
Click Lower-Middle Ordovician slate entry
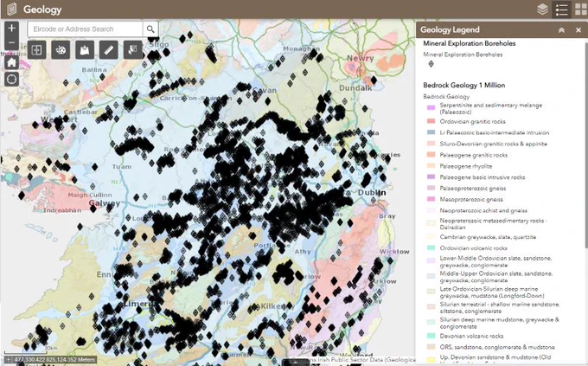tap(495, 261)
